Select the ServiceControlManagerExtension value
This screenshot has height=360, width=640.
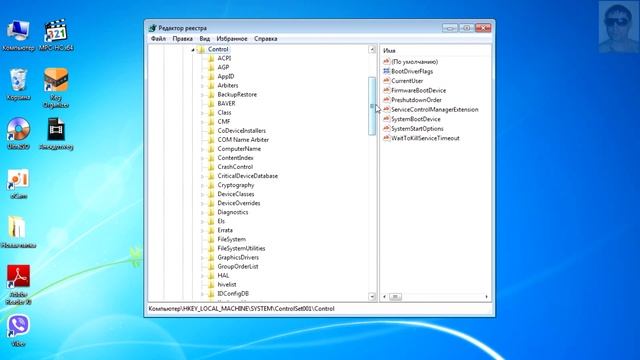pyautogui.click(x=435, y=109)
